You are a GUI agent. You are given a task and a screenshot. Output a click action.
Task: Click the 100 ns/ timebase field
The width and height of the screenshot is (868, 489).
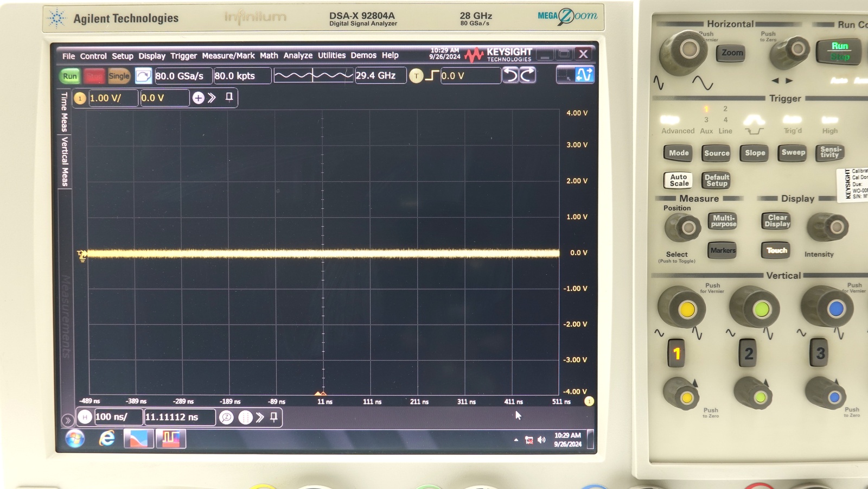[118, 417]
